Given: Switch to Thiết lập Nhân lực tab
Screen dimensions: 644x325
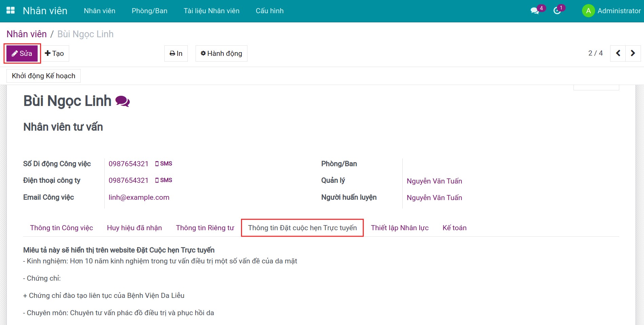Looking at the screenshot, I should coord(400,228).
